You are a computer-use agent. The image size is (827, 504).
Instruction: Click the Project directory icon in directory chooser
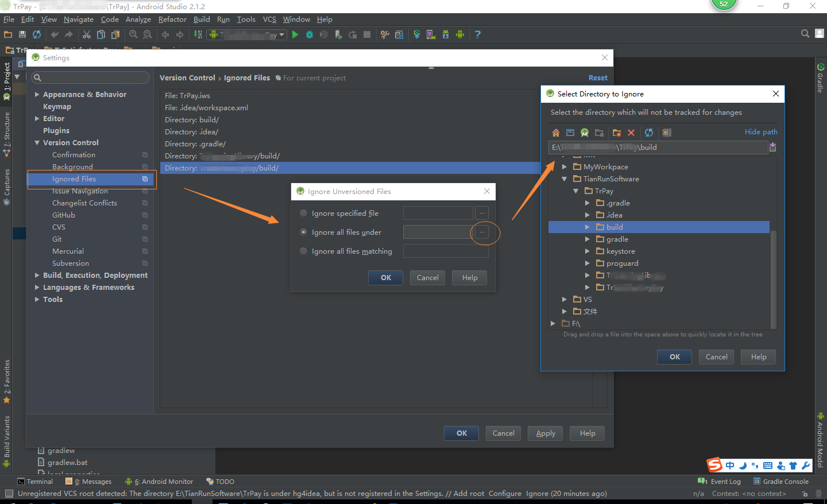585,133
